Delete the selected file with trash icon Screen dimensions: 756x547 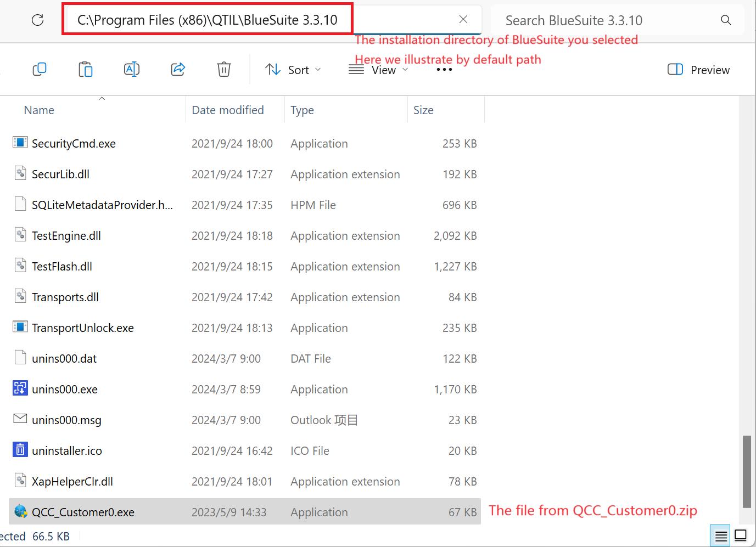pos(224,70)
